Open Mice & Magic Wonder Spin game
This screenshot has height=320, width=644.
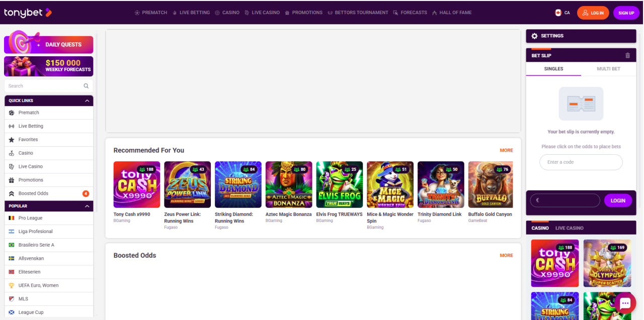390,184
